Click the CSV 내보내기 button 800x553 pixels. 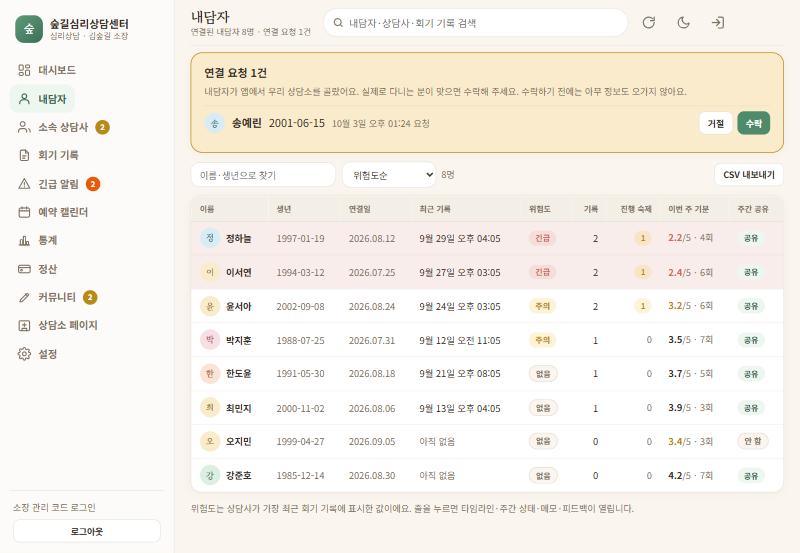click(748, 175)
